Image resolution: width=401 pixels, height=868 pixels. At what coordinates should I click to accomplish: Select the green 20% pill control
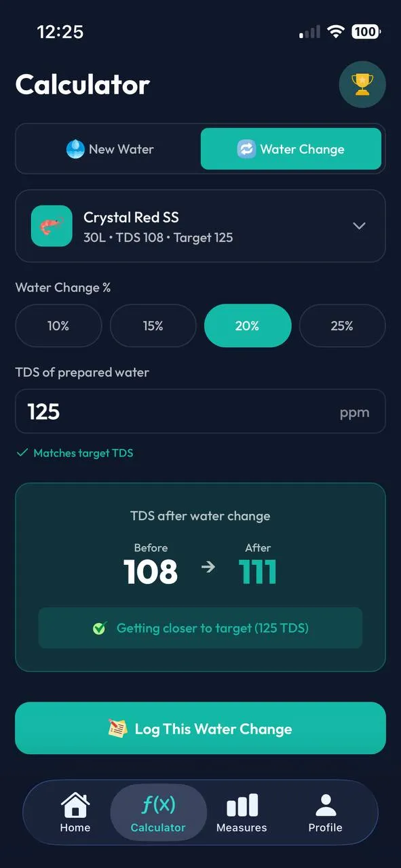point(248,325)
